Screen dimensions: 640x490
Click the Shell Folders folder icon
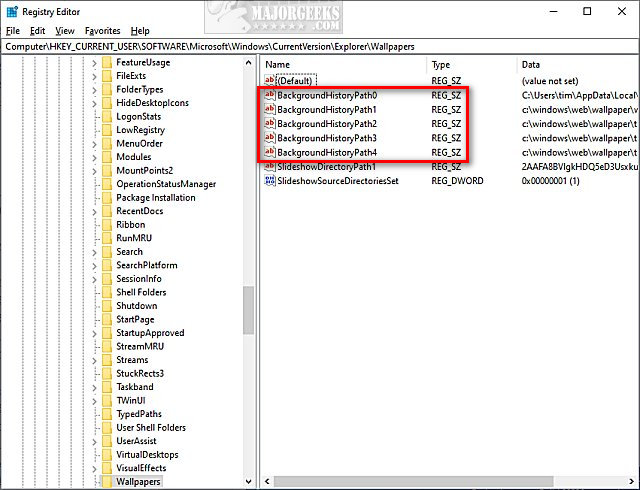tap(107, 292)
